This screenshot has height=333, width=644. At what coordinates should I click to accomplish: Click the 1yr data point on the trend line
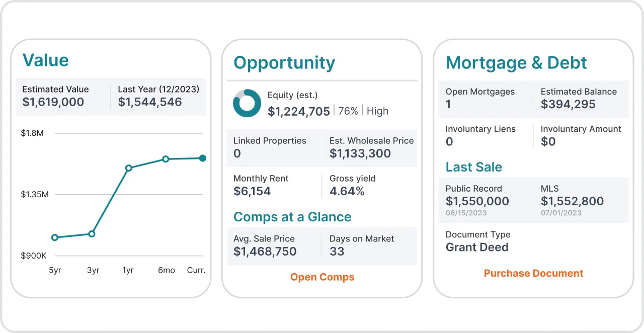coord(129,168)
